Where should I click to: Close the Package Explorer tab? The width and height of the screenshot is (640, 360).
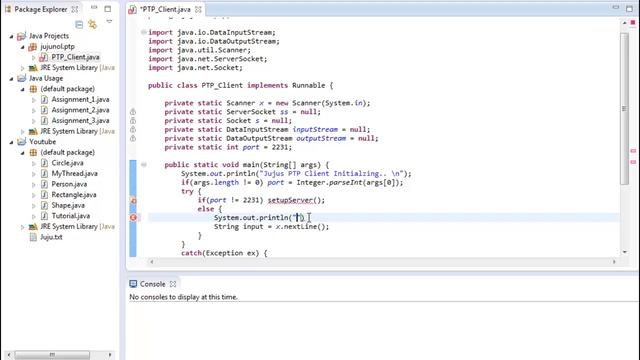click(x=75, y=9)
